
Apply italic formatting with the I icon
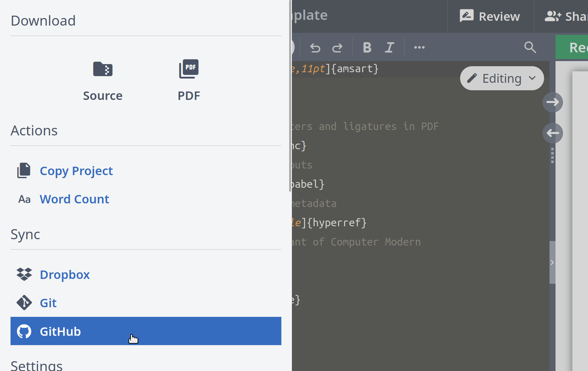pos(389,47)
